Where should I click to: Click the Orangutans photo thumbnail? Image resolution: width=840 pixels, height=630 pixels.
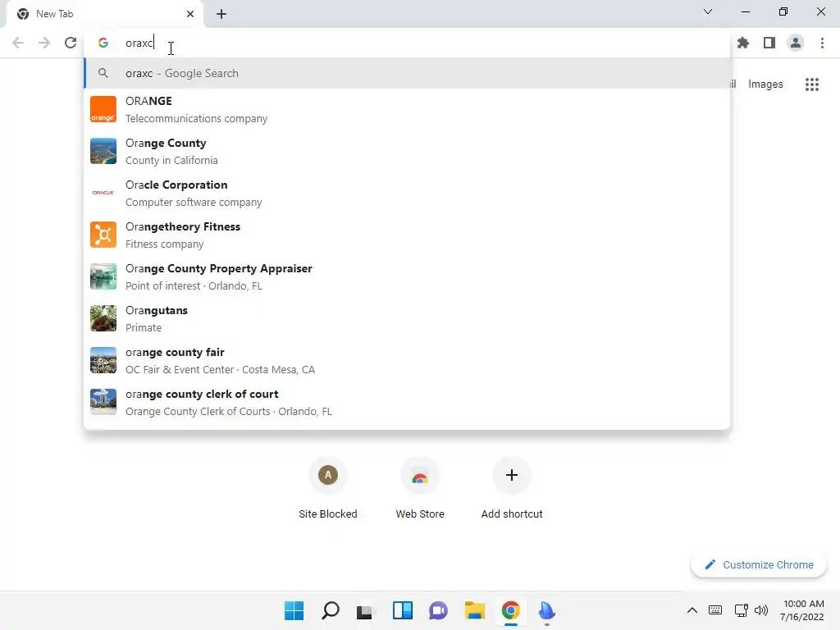click(x=103, y=318)
